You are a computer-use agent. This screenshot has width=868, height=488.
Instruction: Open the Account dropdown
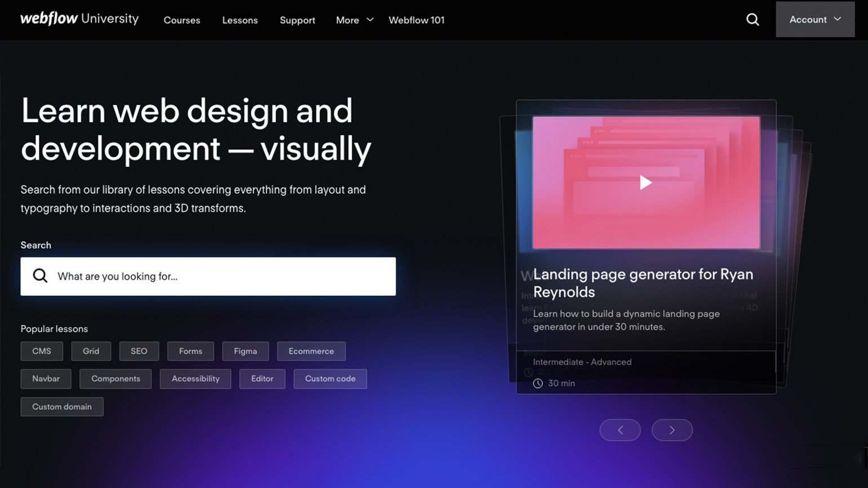point(815,19)
